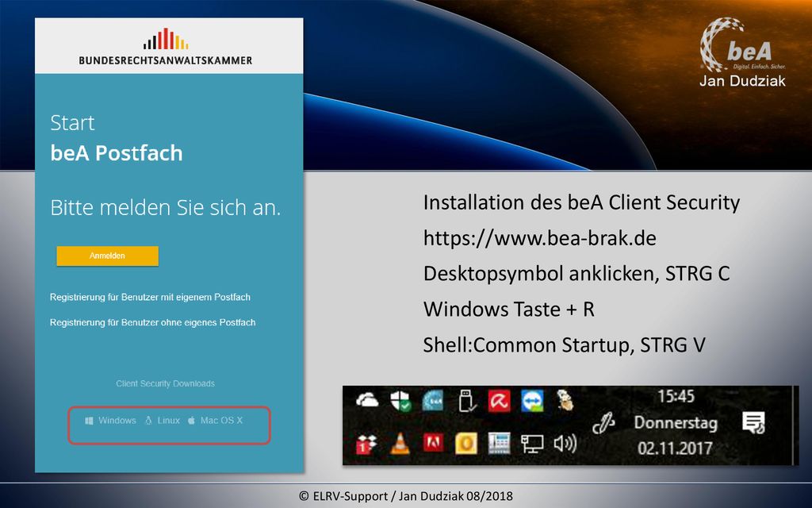Viewport: 812px width, 508px height.
Task: Click the ELRV-Support copyright footer text
Action: point(405,496)
